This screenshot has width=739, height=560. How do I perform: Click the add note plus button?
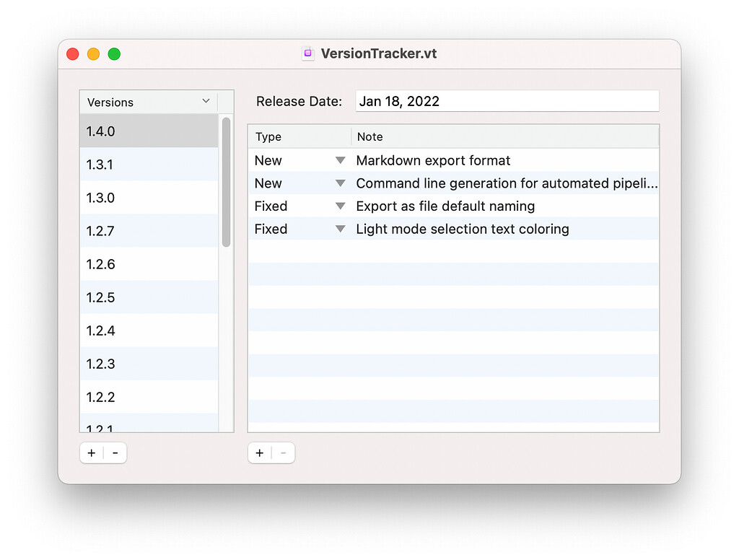[259, 452]
